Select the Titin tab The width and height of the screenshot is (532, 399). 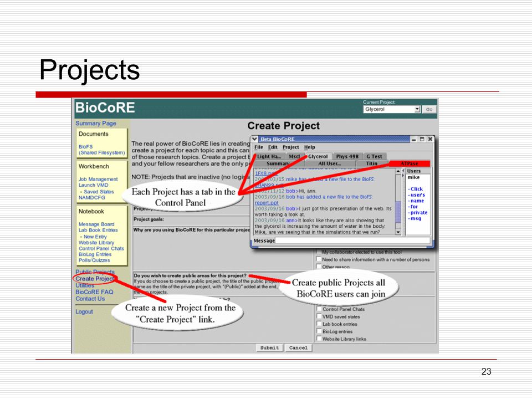click(371, 163)
